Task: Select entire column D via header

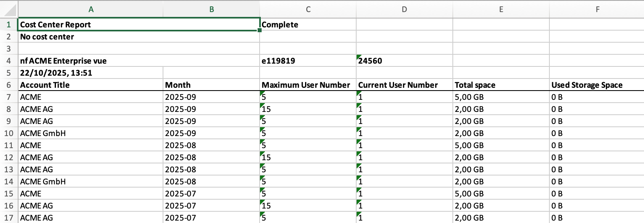Action: tap(404, 9)
